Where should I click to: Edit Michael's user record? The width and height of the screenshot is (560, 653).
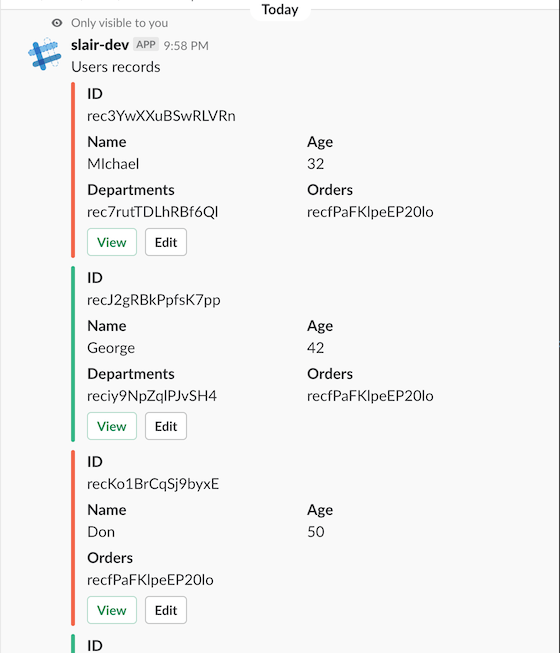coord(166,242)
